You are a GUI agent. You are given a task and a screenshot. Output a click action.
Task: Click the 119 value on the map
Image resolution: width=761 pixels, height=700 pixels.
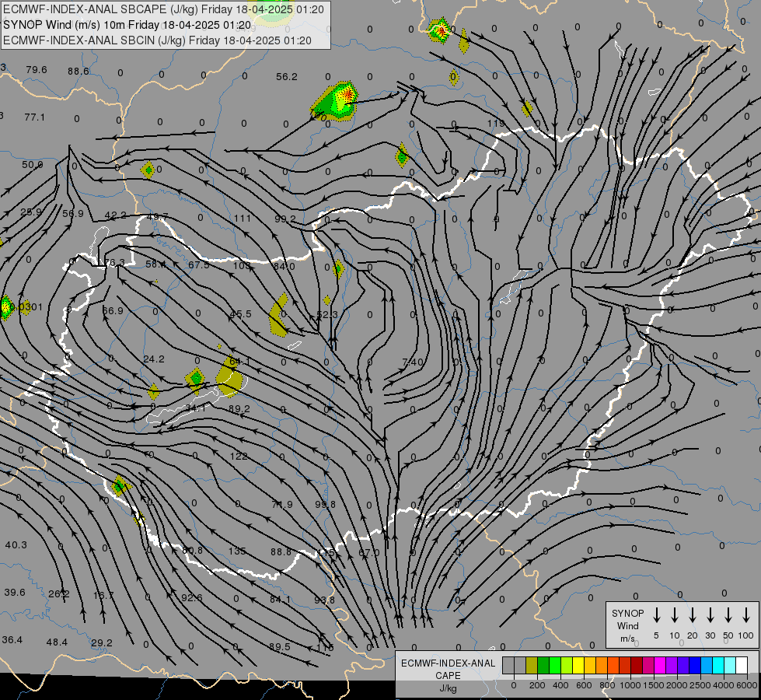496,124
